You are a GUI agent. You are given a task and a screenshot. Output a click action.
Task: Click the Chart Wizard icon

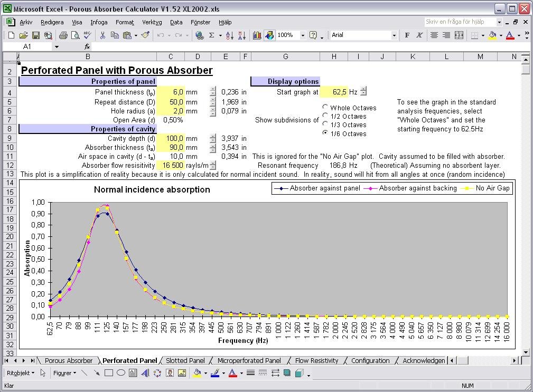pyautogui.click(x=257, y=35)
